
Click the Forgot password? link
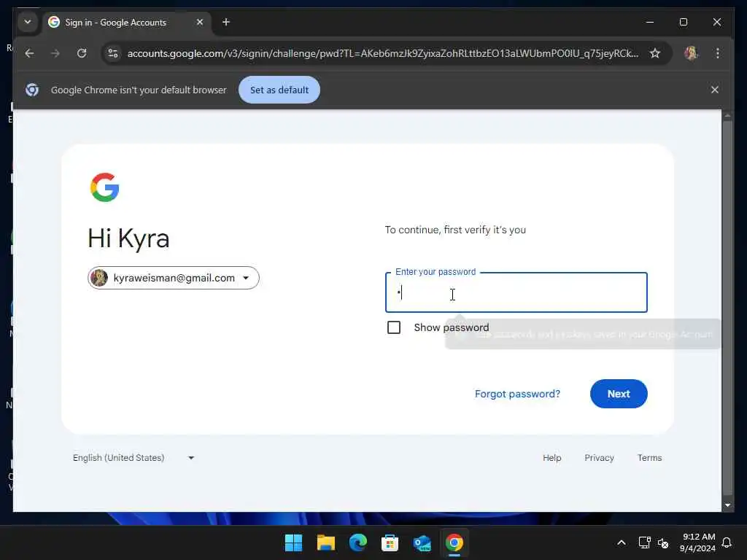point(517,394)
